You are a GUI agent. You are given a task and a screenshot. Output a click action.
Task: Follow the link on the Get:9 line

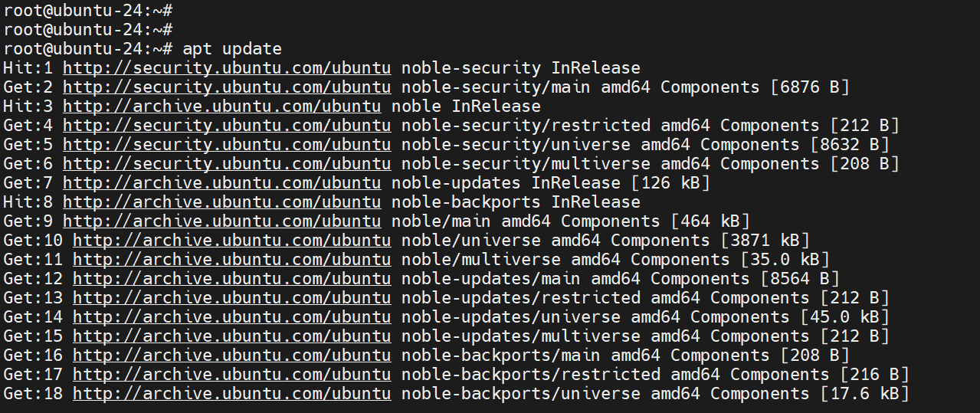(x=221, y=221)
